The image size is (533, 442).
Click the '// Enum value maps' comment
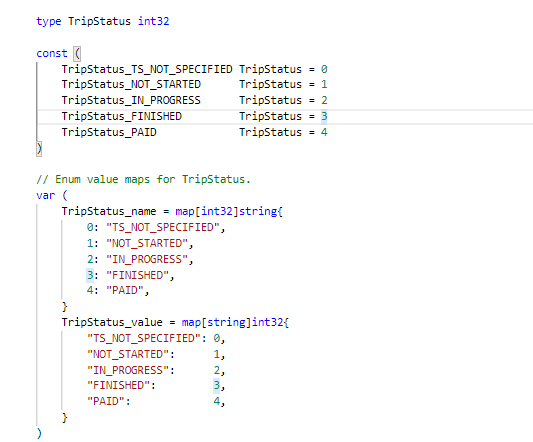[143, 179]
